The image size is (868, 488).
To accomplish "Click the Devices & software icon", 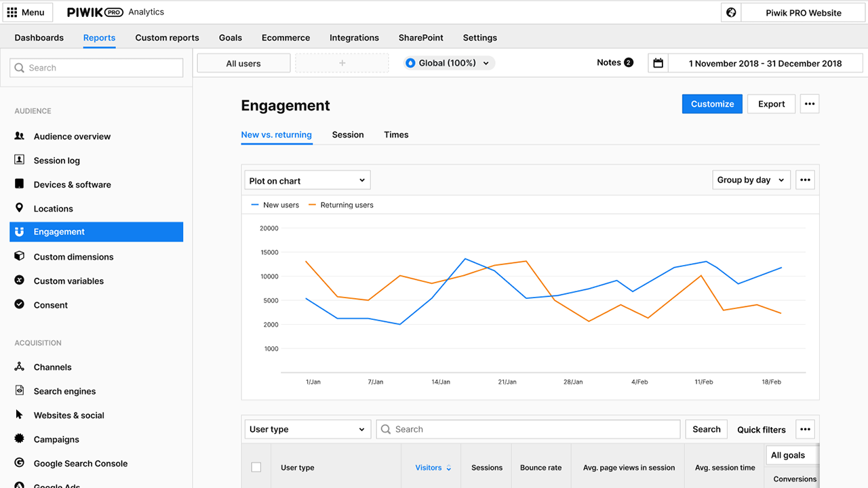I will tap(20, 184).
